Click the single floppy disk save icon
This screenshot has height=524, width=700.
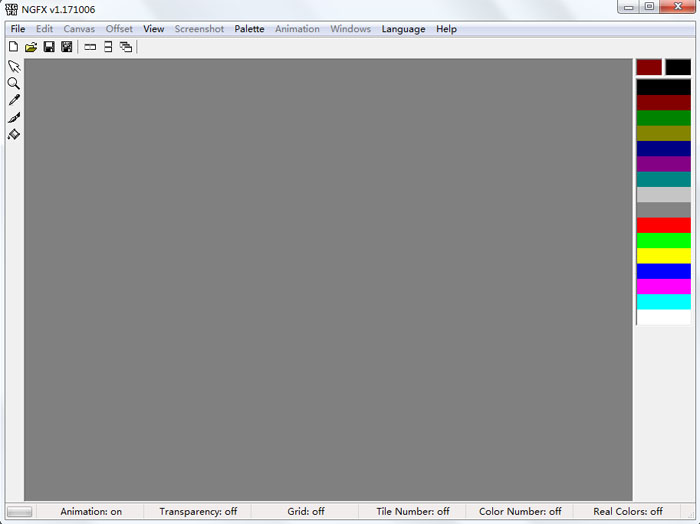coord(49,47)
